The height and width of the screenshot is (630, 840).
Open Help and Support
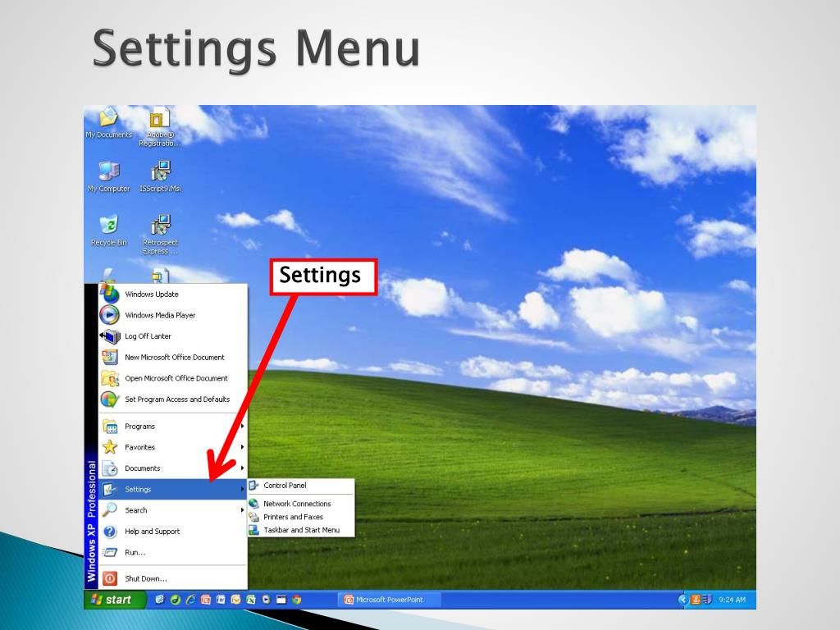click(x=172, y=532)
